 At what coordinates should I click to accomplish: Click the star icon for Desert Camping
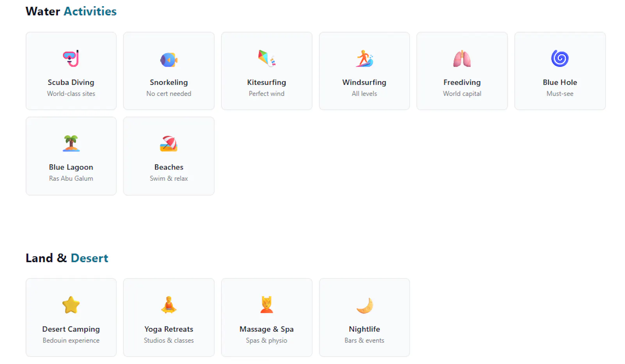click(x=71, y=305)
